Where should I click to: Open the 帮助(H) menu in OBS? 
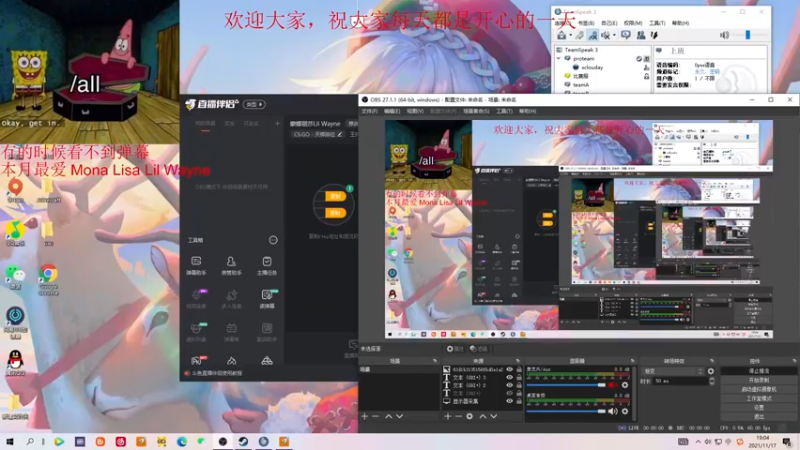coord(528,111)
